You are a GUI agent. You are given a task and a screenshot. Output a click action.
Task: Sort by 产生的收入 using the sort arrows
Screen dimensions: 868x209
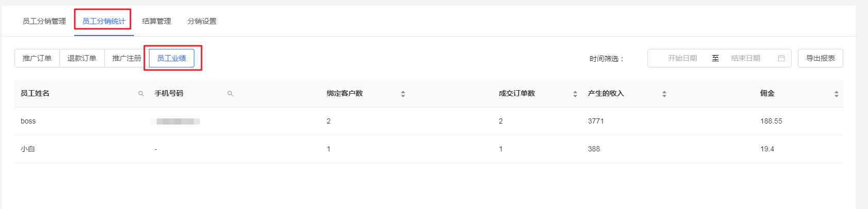[664, 94]
